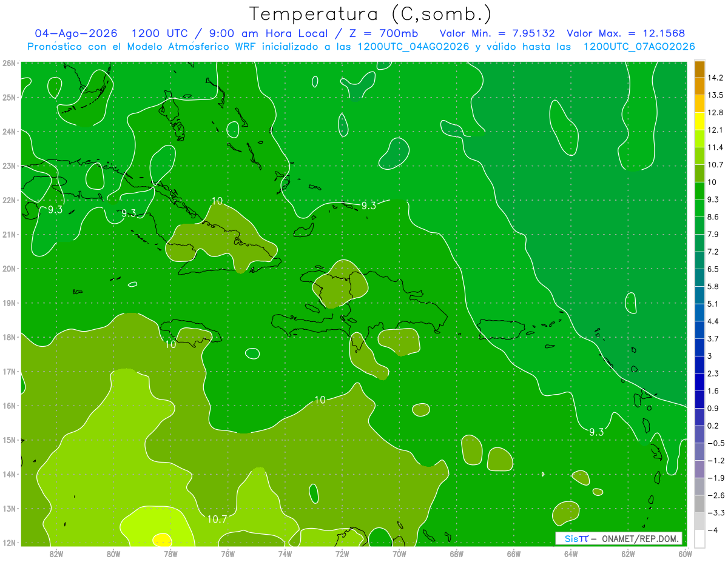Screen dimensions: 728x562
Task: Click the yellow legend swatch between 12.1 and 12.8
Action: pyautogui.click(x=699, y=121)
